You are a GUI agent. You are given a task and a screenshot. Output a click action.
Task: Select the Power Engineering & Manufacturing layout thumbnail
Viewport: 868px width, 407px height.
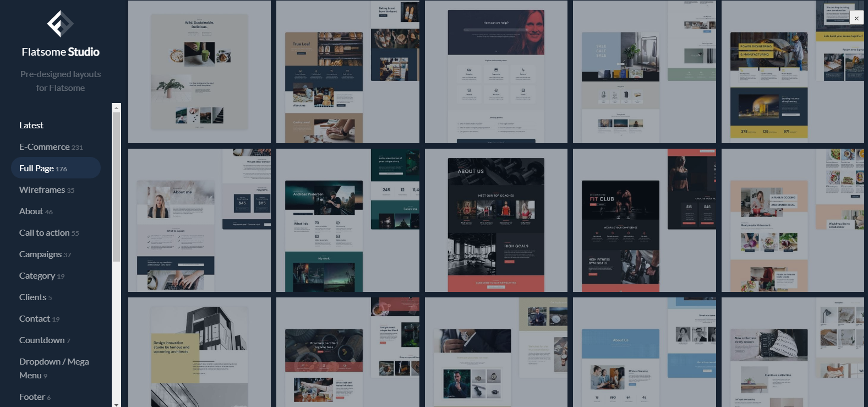coord(793,72)
